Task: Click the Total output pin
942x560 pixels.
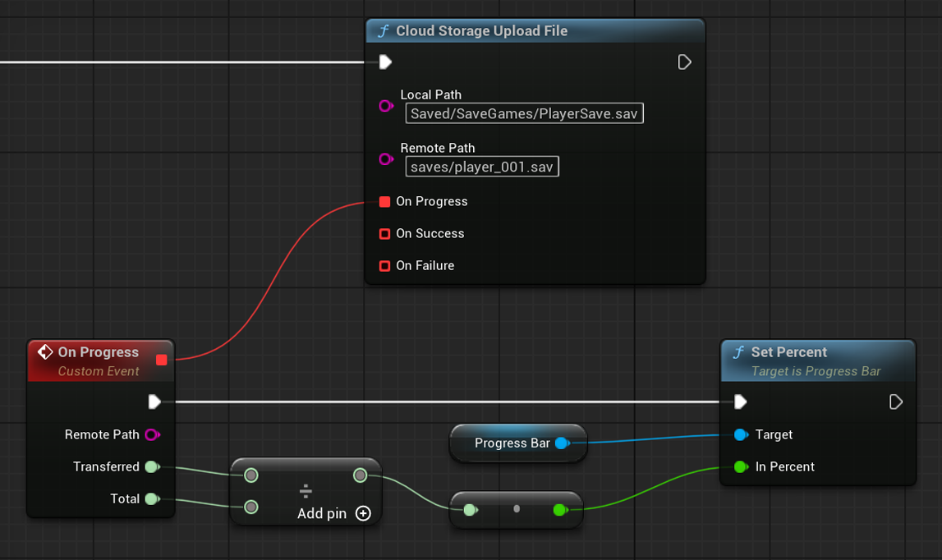Action: pyautogui.click(x=151, y=499)
